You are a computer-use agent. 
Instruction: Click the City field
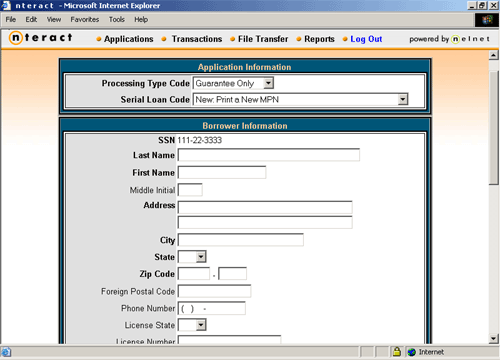pos(241,240)
